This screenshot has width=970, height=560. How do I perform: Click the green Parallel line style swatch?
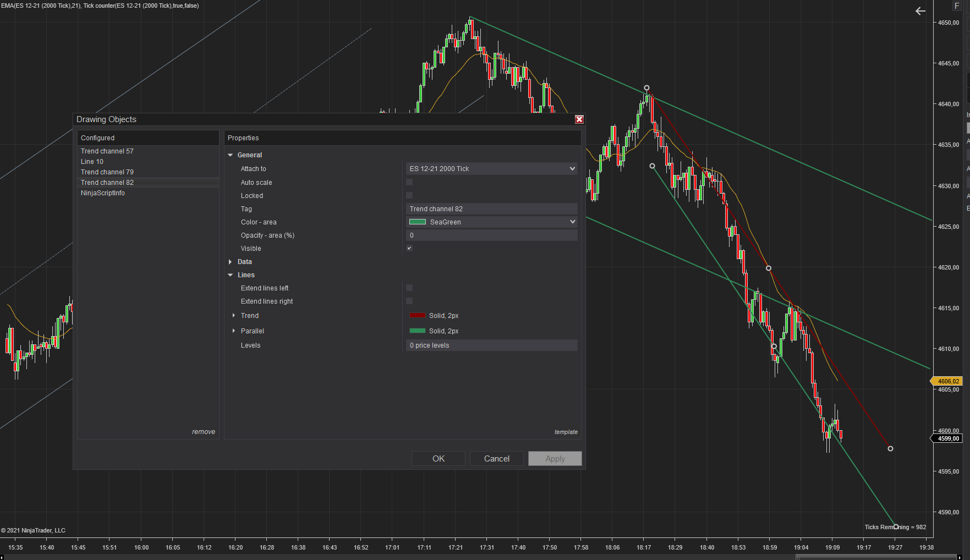pyautogui.click(x=418, y=331)
